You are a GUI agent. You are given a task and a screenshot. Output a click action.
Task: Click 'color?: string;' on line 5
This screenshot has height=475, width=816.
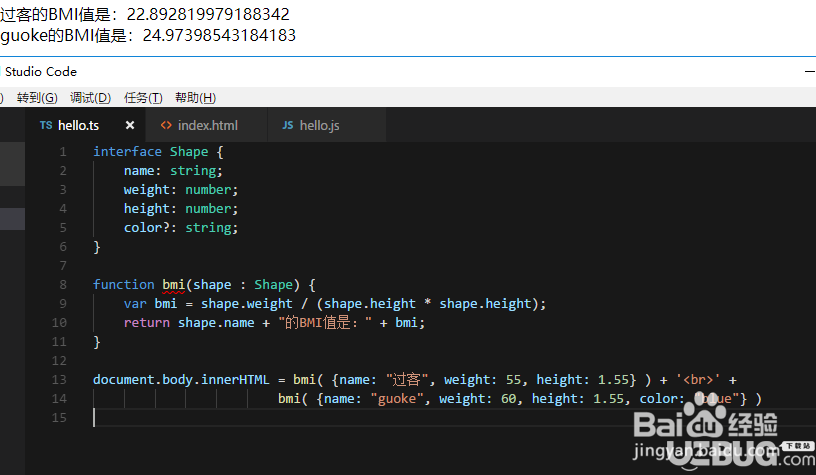click(x=181, y=228)
